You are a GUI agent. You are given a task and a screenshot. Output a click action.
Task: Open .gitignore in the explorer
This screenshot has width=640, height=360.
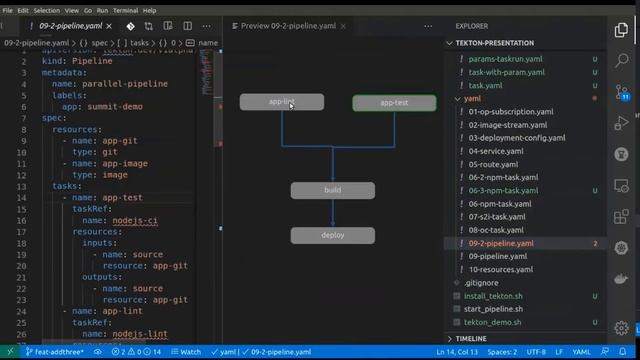pyautogui.click(x=481, y=283)
